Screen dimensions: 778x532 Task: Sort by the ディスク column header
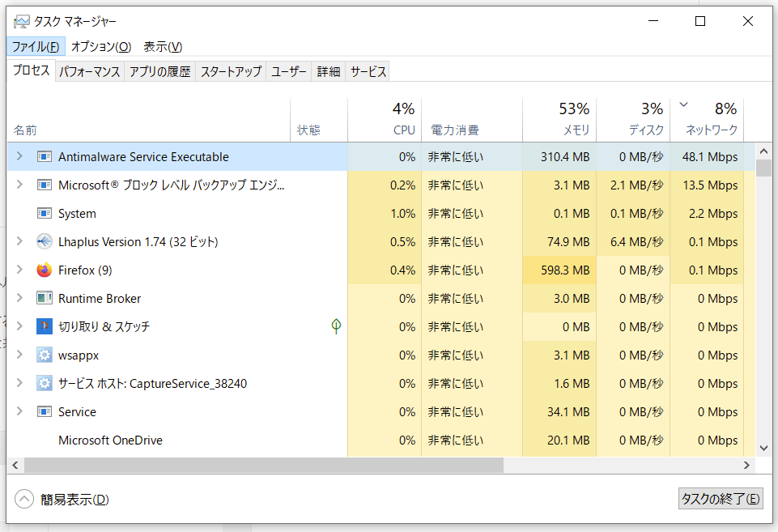point(633,120)
